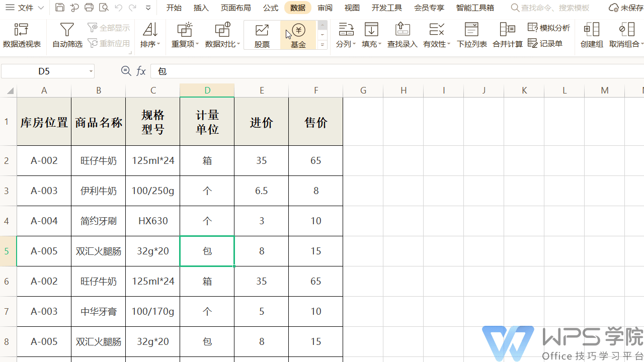Expand the quick access toolbar customize arrow
The image size is (644, 362).
click(x=148, y=8)
